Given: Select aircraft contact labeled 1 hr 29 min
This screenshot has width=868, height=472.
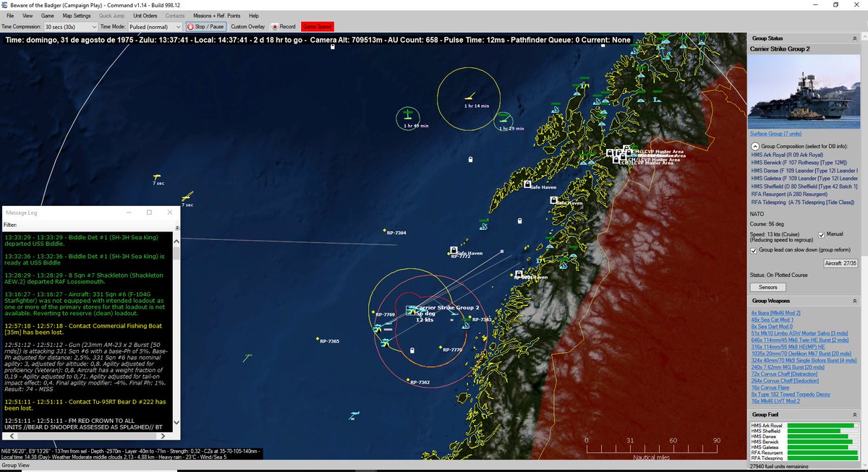Looking at the screenshot, I should (503, 120).
